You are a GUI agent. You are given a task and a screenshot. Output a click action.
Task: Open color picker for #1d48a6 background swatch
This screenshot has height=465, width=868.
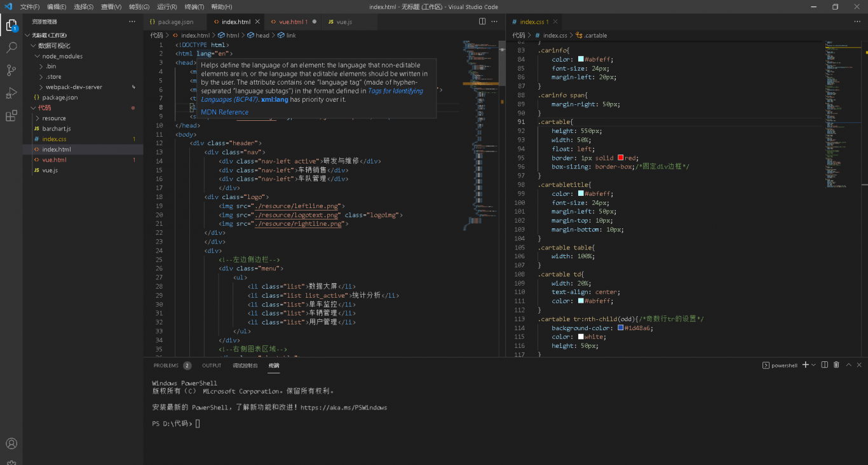(x=620, y=328)
